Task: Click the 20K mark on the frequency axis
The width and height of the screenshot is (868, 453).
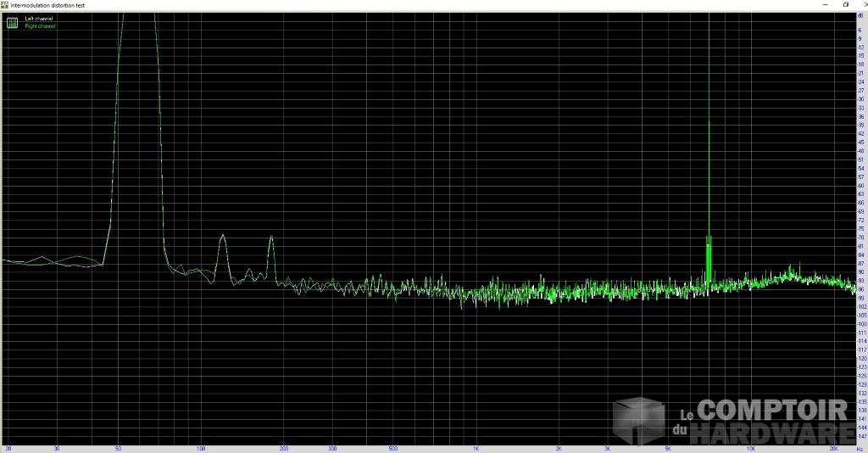Action: coord(834,448)
